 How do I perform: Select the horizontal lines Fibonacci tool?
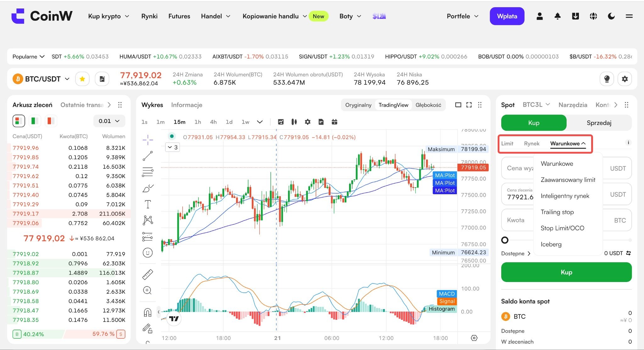coord(147,172)
